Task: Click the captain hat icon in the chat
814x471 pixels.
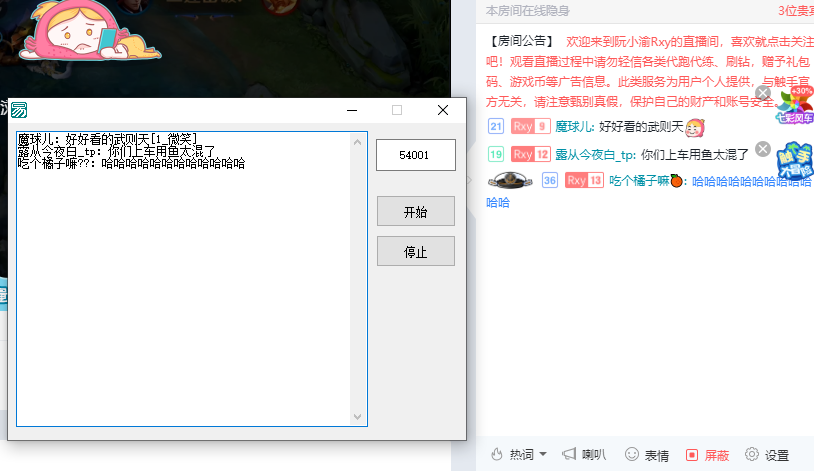Action: [x=510, y=180]
